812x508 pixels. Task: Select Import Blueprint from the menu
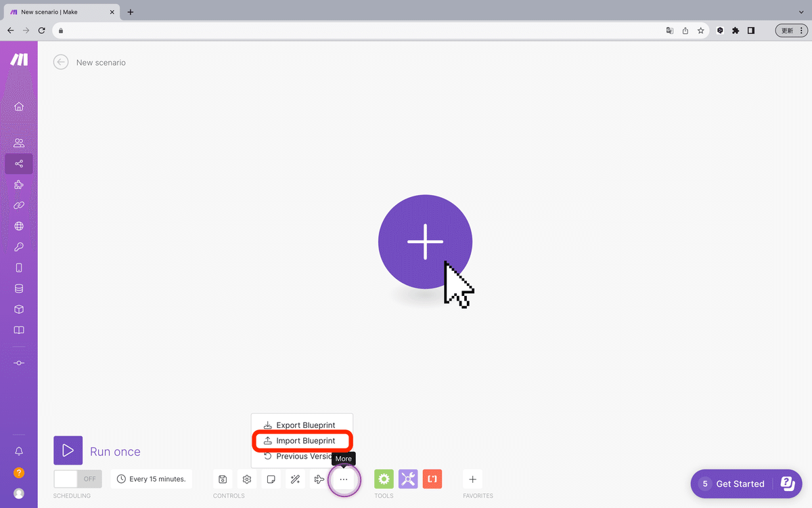(302, 441)
